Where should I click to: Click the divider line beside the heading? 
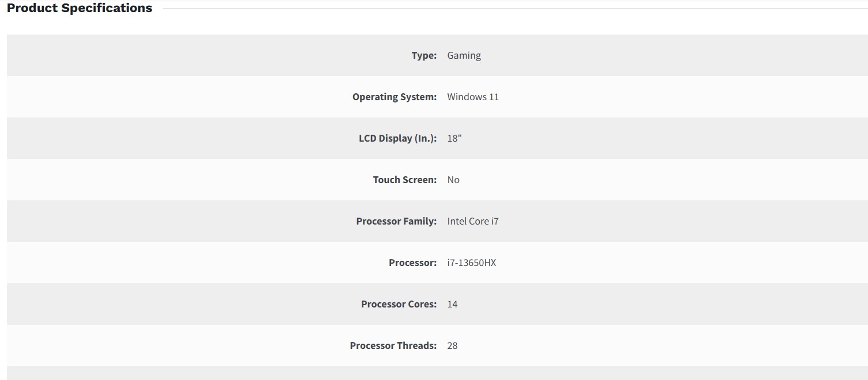click(x=513, y=9)
